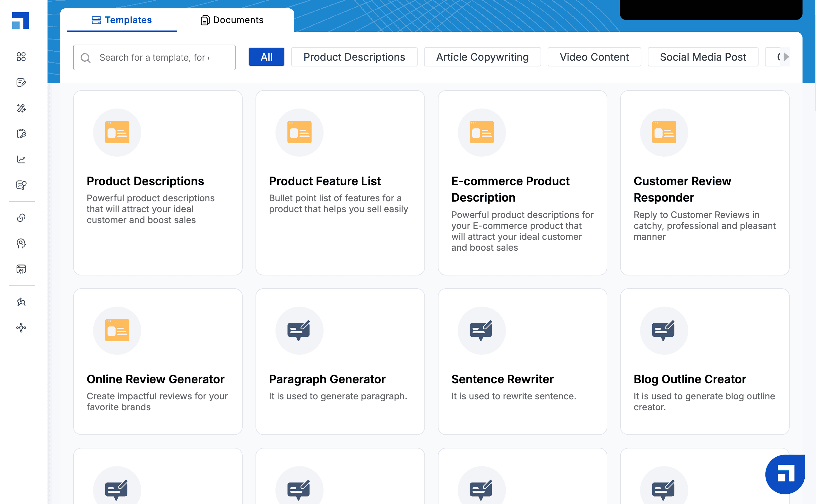Open the calendar recycle sidebar icon
Viewport: 816px width, 504px height.
(x=21, y=269)
